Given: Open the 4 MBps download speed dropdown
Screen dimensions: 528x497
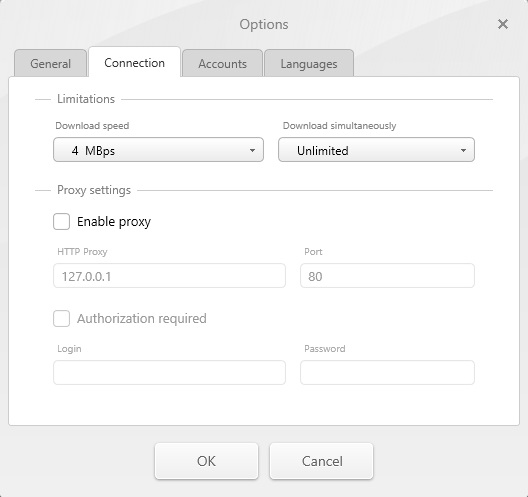Looking at the screenshot, I should (158, 150).
